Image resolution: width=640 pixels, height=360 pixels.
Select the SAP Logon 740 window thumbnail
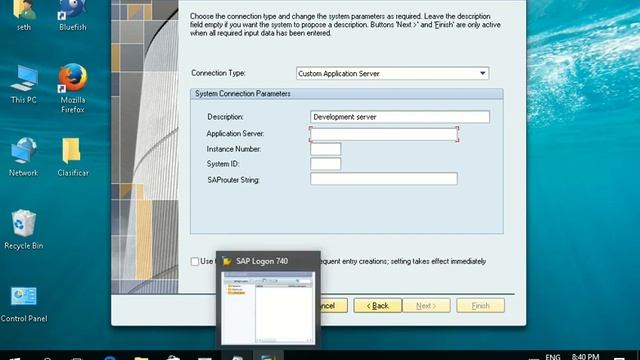click(x=268, y=308)
